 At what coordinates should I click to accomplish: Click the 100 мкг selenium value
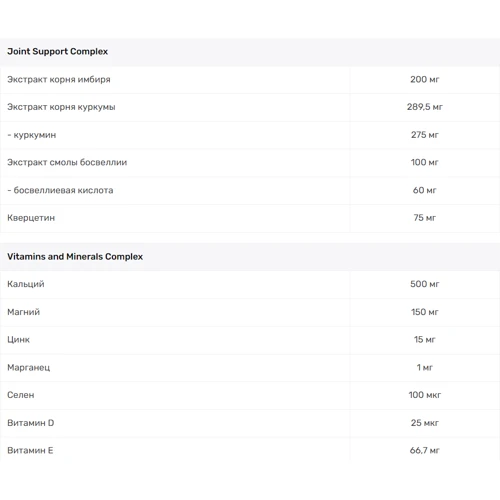click(x=424, y=395)
